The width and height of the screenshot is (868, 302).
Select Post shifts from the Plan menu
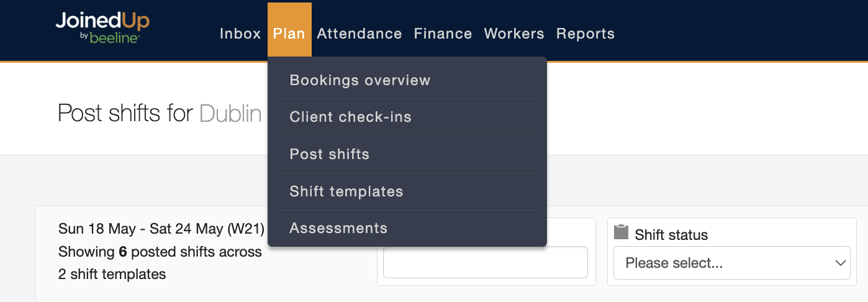[329, 154]
